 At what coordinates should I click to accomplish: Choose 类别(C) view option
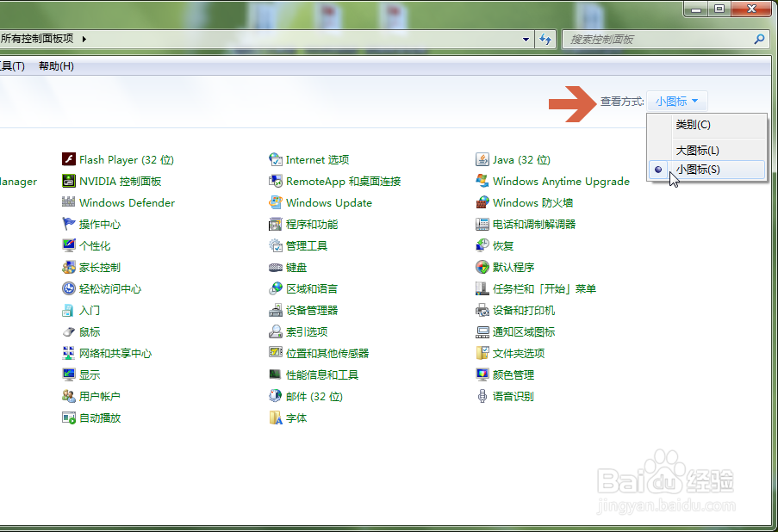(x=706, y=125)
